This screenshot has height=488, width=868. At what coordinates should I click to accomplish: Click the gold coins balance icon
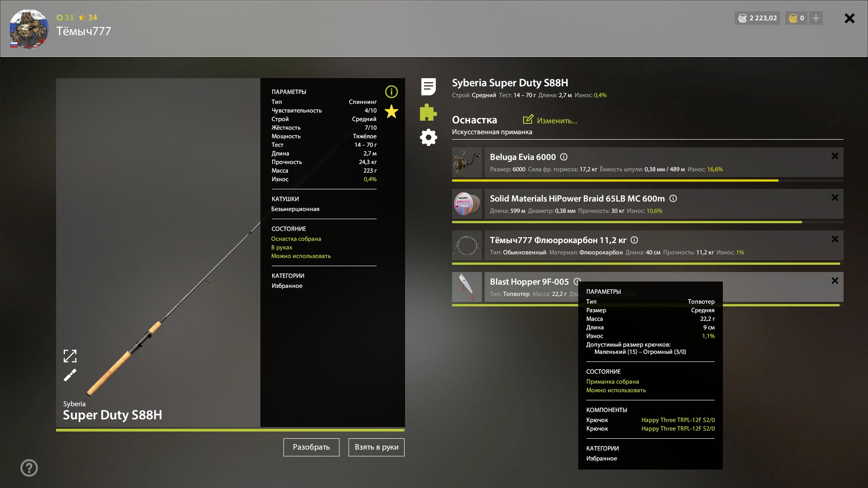point(793,18)
